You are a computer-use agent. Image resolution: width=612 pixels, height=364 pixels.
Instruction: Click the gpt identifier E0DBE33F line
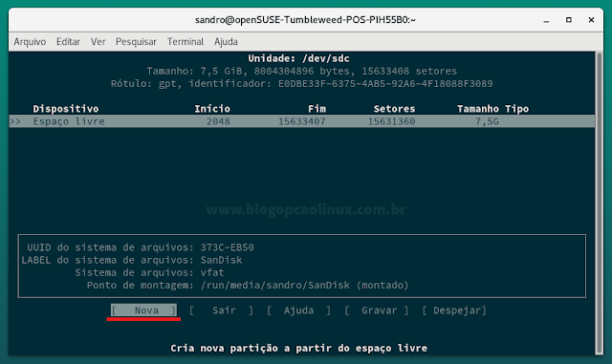(302, 84)
